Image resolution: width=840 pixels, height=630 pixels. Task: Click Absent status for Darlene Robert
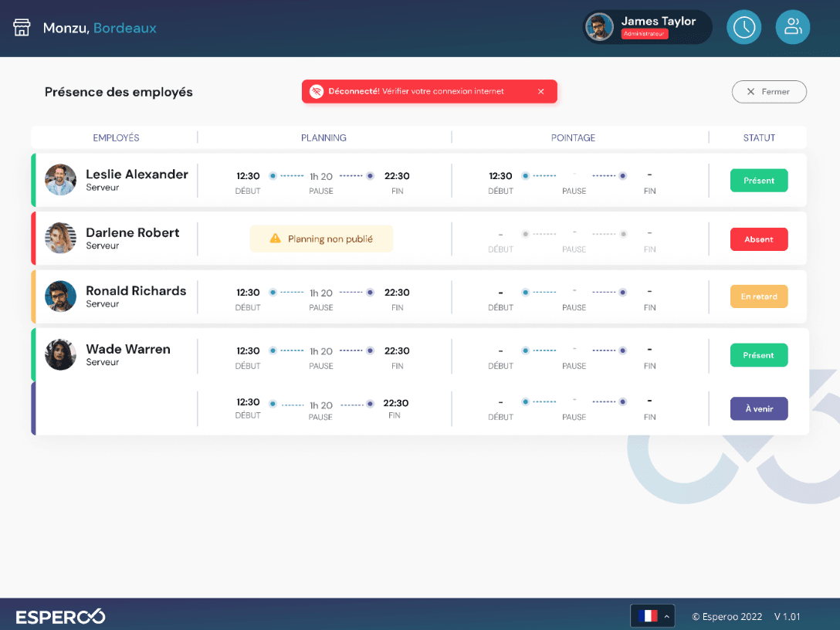point(758,239)
